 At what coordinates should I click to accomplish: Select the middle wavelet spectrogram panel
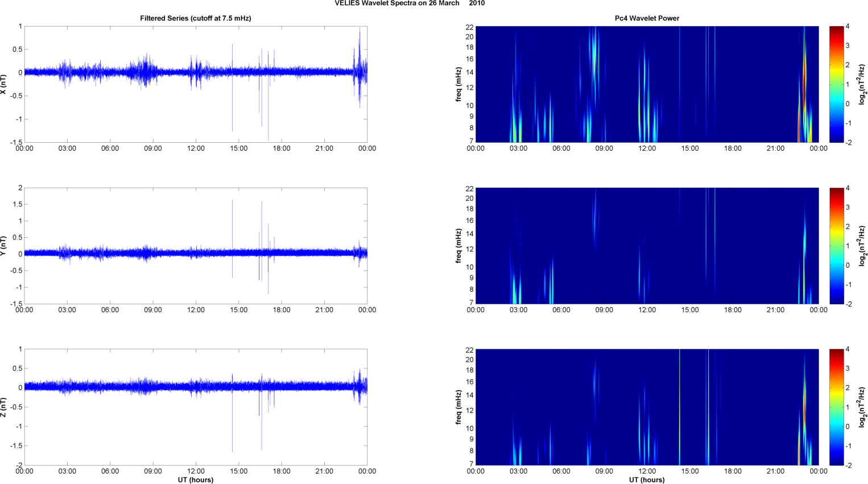647,246
